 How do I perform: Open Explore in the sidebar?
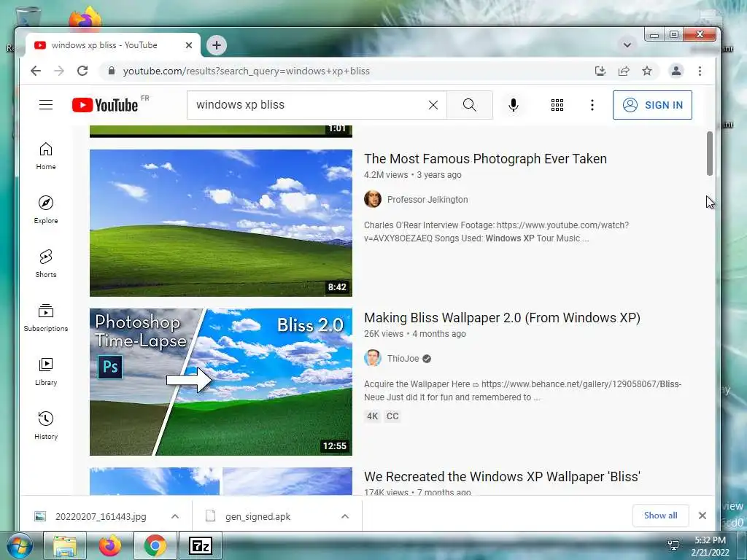pyautogui.click(x=46, y=209)
